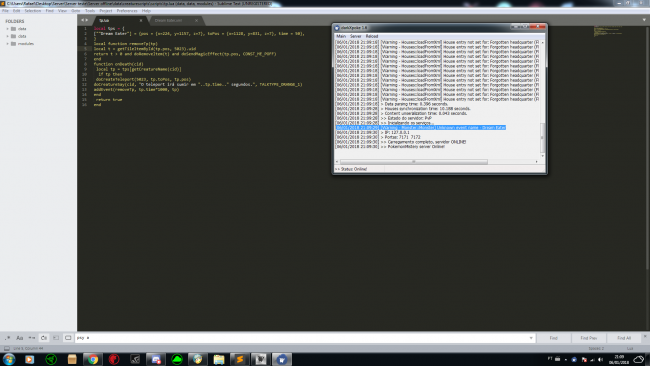Click taskbar clock showing date
Image resolution: width=650 pixels, height=366 pixels.
(x=619, y=359)
